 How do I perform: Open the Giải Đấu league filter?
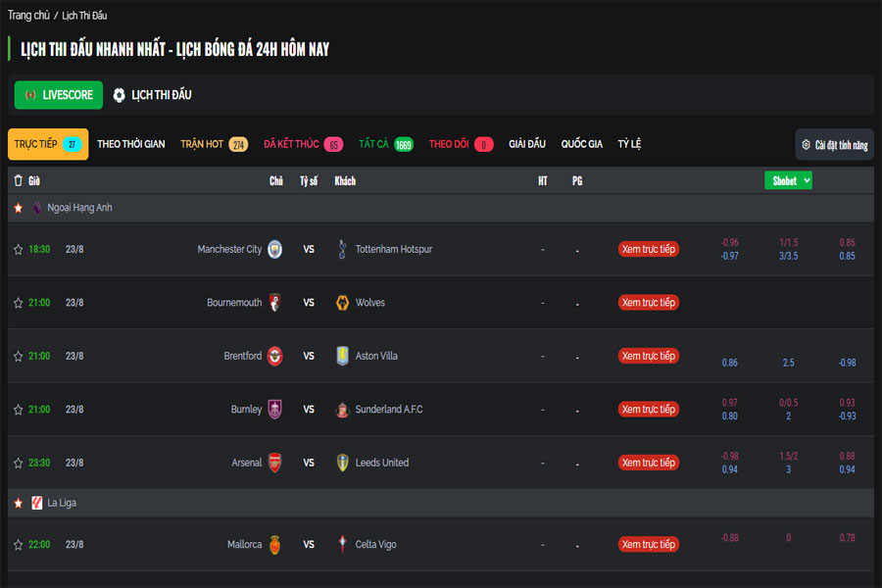pos(527,144)
